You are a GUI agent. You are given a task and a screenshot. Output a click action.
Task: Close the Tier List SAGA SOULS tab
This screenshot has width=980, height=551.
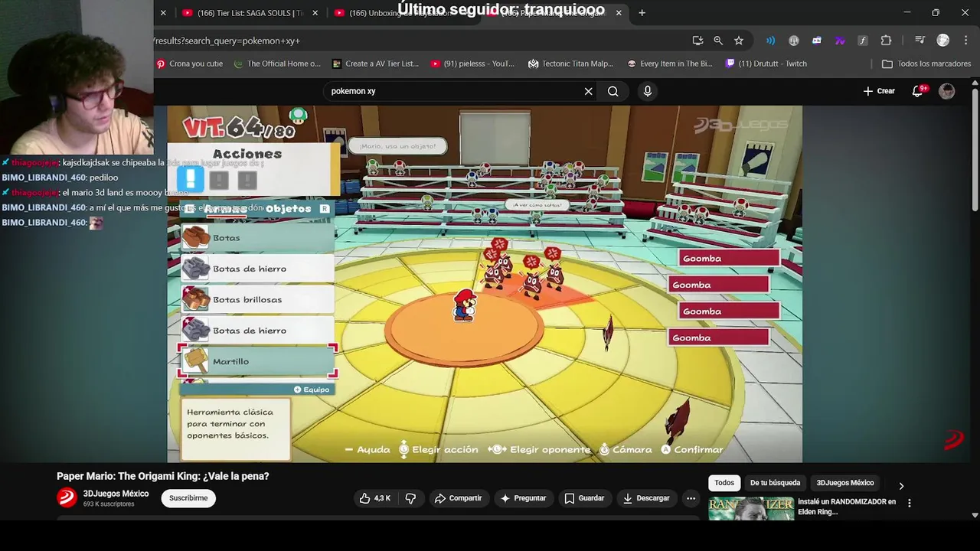tap(315, 13)
